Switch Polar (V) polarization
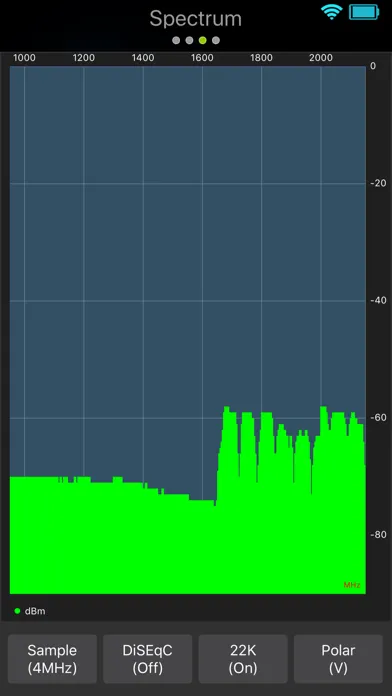Image resolution: width=392 pixels, height=696 pixels. (x=338, y=659)
